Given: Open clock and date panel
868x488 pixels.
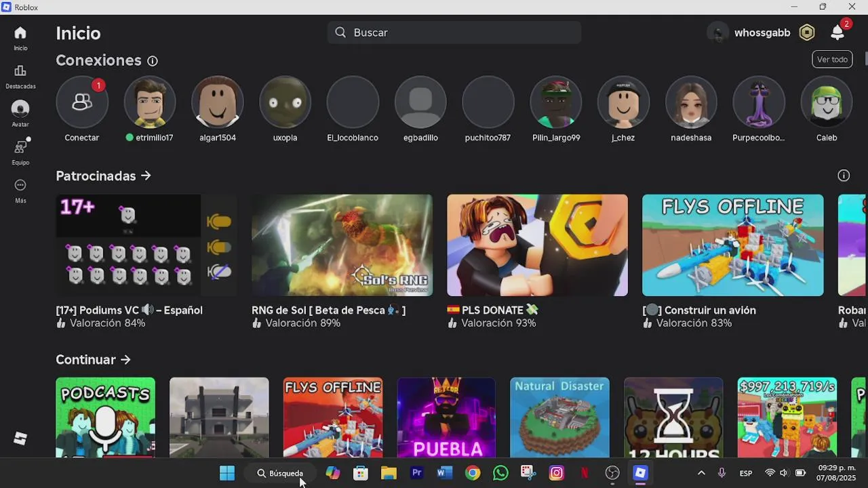Looking at the screenshot, I should [835, 473].
